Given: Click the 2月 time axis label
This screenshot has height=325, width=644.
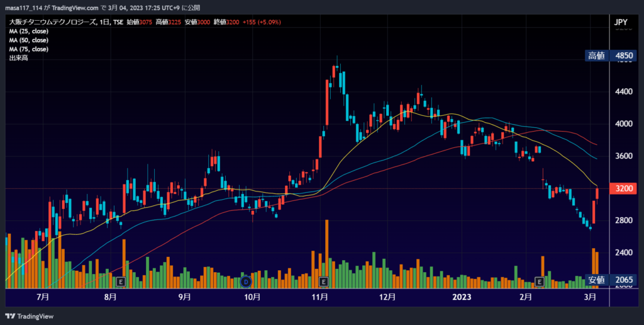Looking at the screenshot, I should (x=525, y=297).
